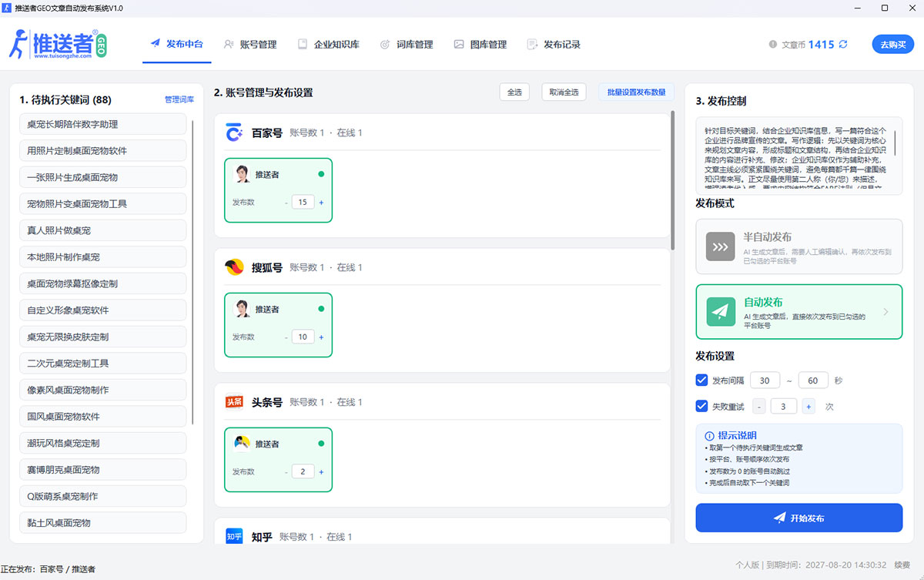This screenshot has height=580, width=924.
Task: Click the 全选 button
Action: coord(514,92)
